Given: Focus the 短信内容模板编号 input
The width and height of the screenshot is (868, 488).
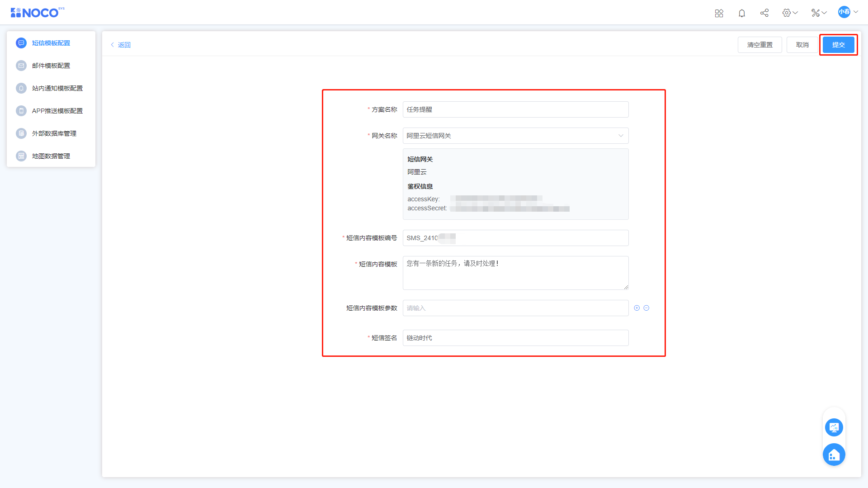Looking at the screenshot, I should pyautogui.click(x=515, y=238).
